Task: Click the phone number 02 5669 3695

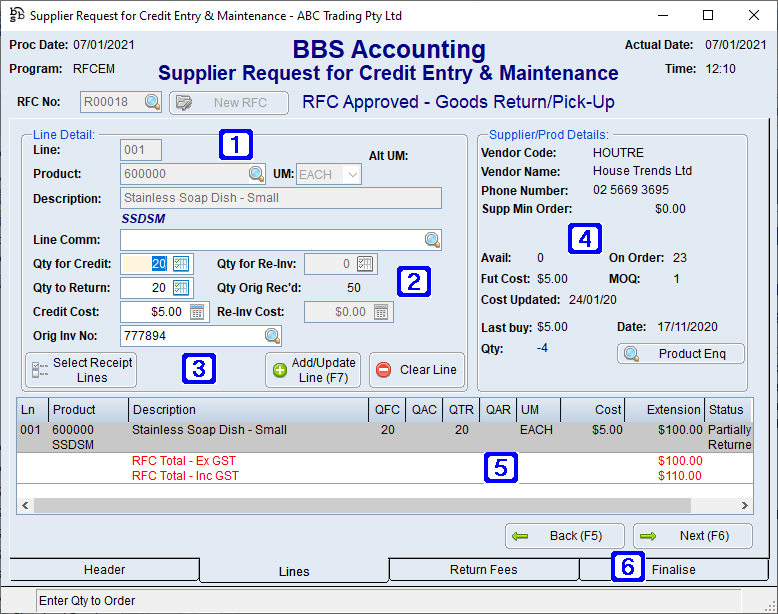Action: 631,190
